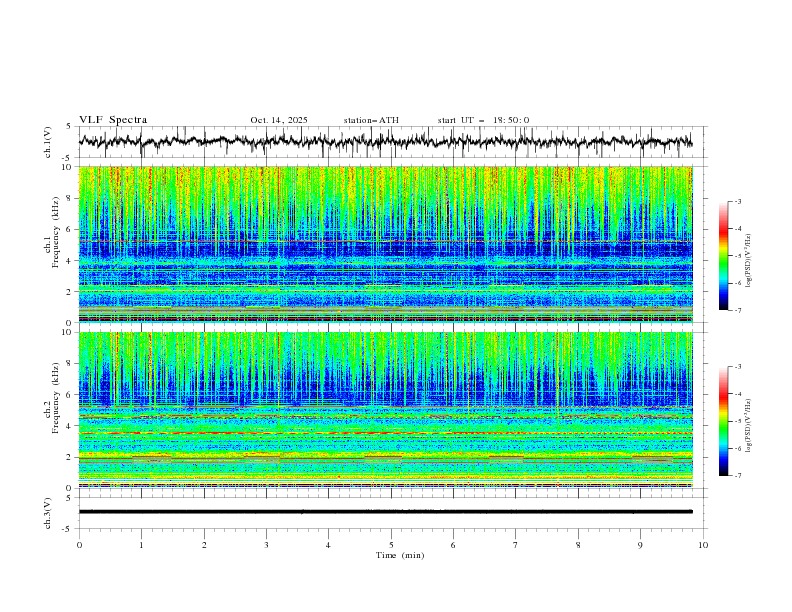Click the '0' tick on the time axis
792x612 pixels.
[x=79, y=545]
